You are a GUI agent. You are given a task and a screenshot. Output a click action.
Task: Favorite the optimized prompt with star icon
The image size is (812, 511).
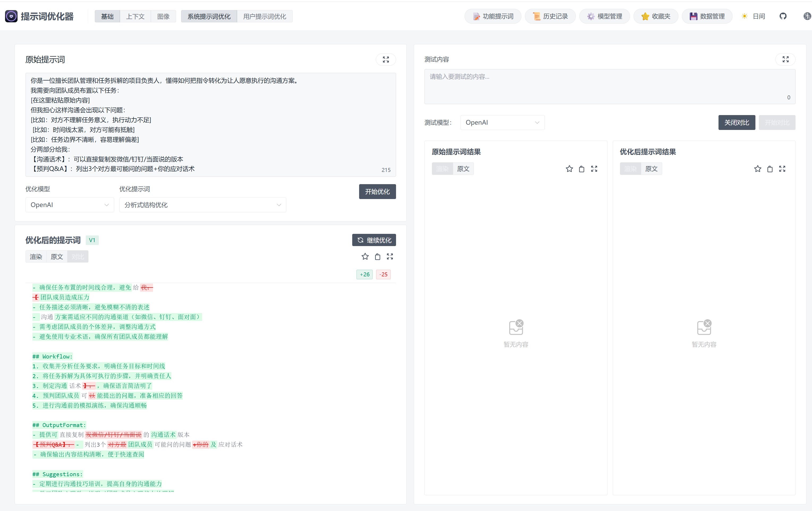pyautogui.click(x=365, y=257)
